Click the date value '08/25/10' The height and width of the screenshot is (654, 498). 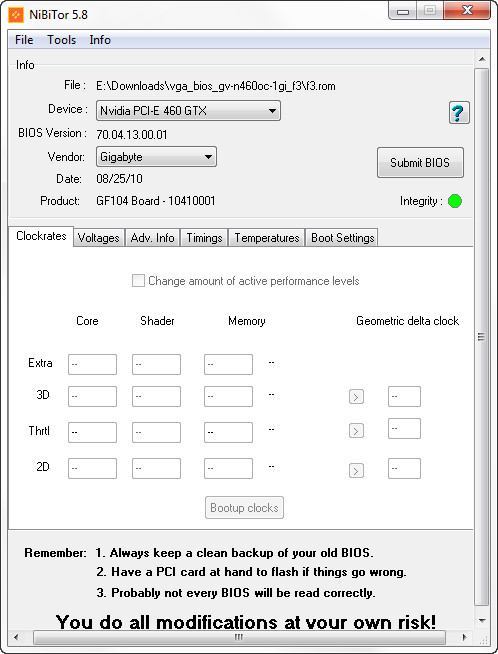point(119,179)
